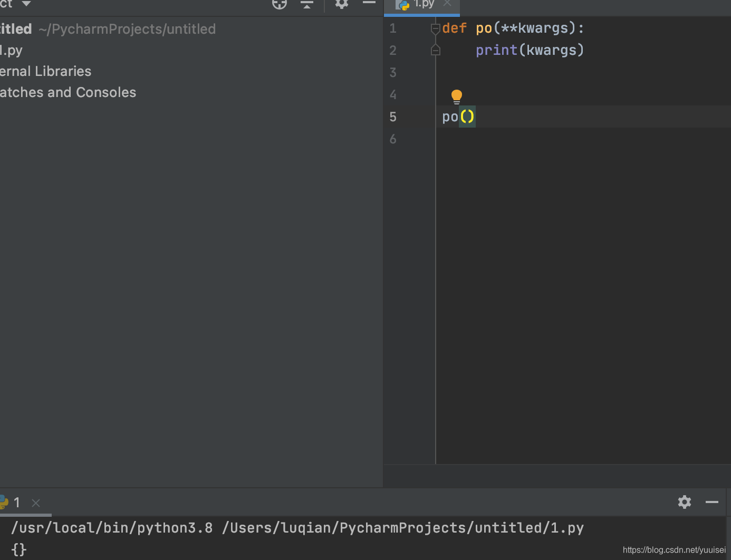Place cursor on po() call line
Viewport: 731px width, 560px height.
coord(458,117)
